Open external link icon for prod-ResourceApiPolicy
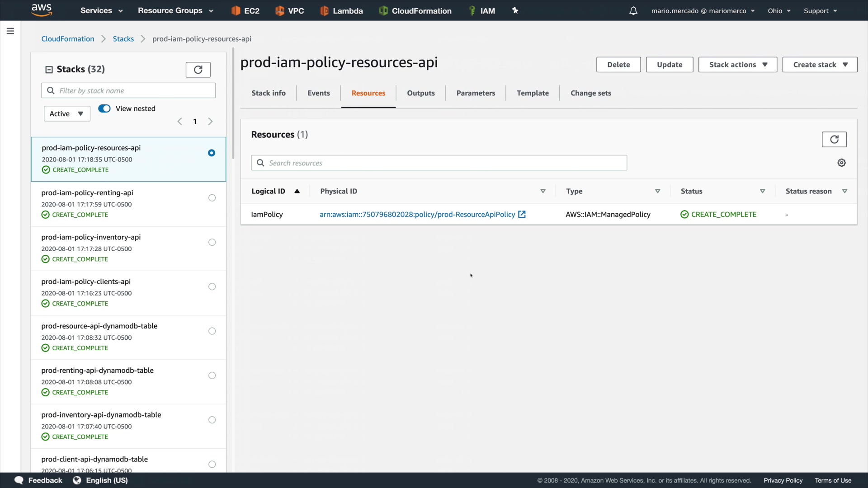The height and width of the screenshot is (488, 868). click(x=522, y=215)
